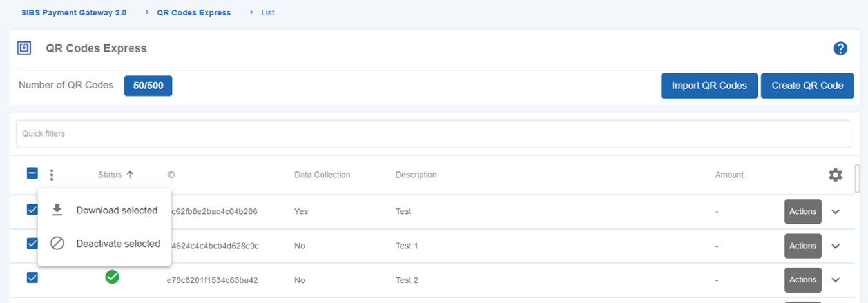Click the table vertical scrollbar

[x=857, y=179]
